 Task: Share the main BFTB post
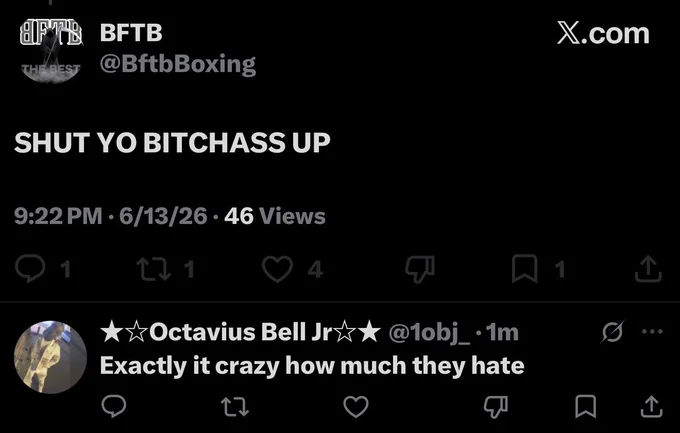648,269
